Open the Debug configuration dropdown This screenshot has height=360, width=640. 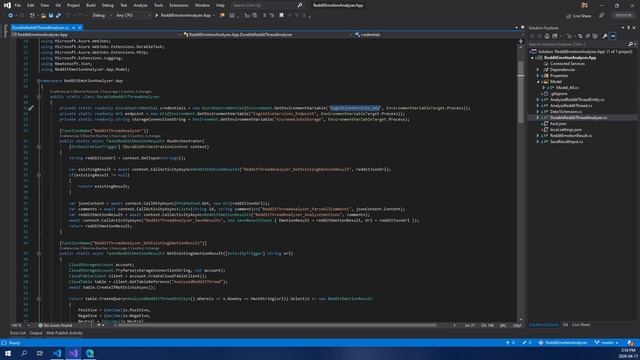[102, 16]
